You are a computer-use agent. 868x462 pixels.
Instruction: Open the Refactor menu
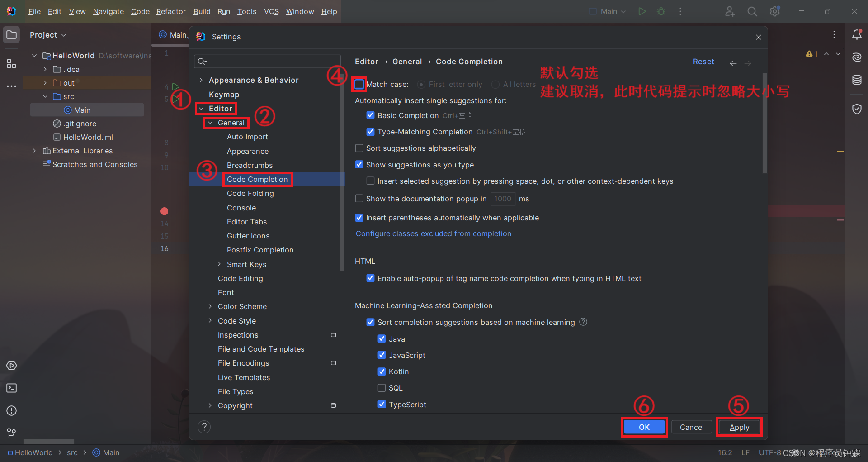coord(171,11)
